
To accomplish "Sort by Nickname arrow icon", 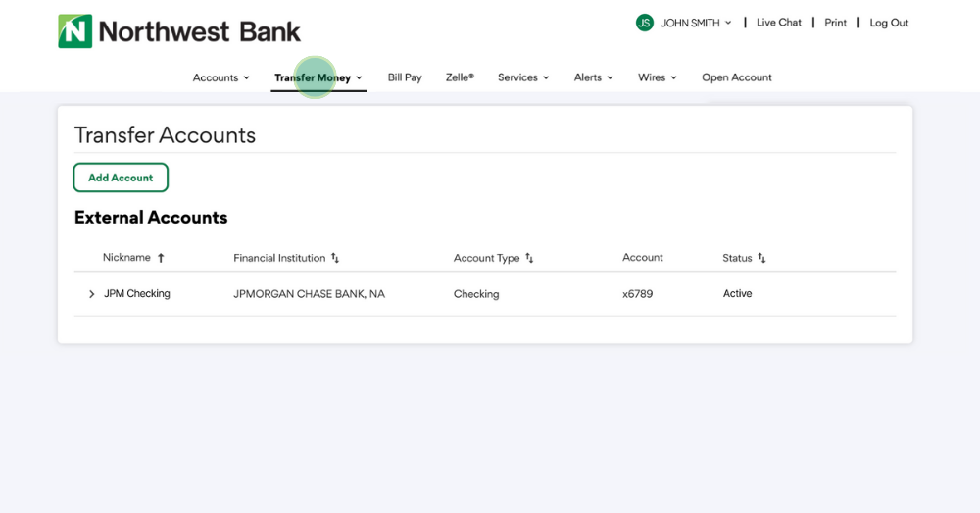I will point(161,258).
